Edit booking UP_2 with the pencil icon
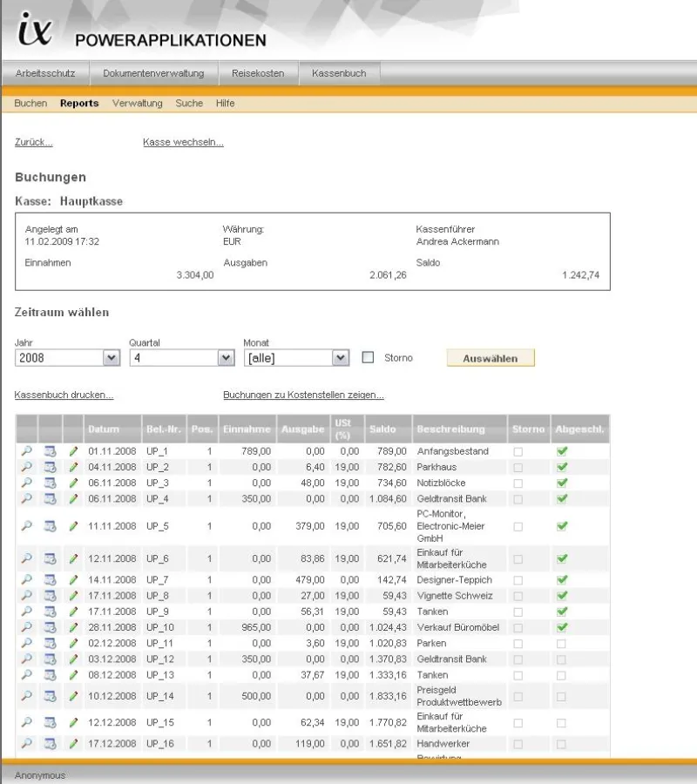This screenshot has width=697, height=784. click(x=73, y=468)
